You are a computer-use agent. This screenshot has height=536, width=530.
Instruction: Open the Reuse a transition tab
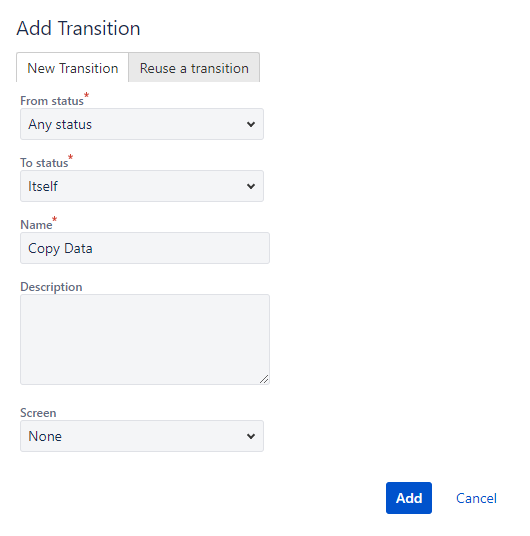point(194,68)
